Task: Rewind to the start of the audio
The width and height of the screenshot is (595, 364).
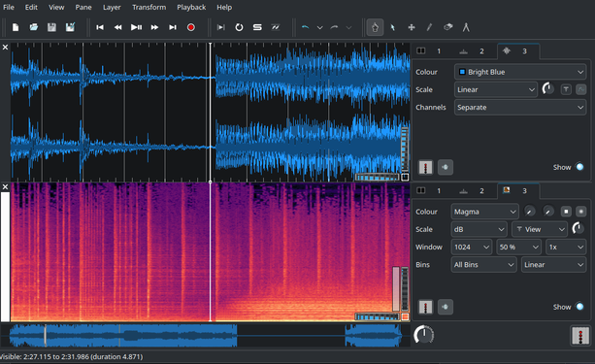Action: click(x=100, y=27)
